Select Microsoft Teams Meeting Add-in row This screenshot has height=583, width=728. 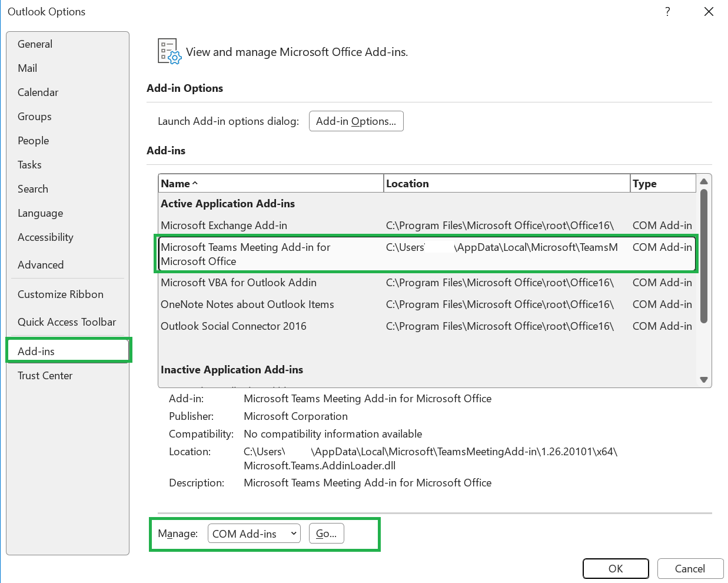[x=427, y=254]
